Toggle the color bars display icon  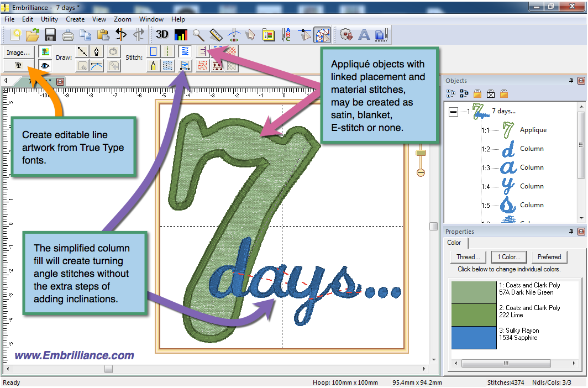tap(181, 35)
